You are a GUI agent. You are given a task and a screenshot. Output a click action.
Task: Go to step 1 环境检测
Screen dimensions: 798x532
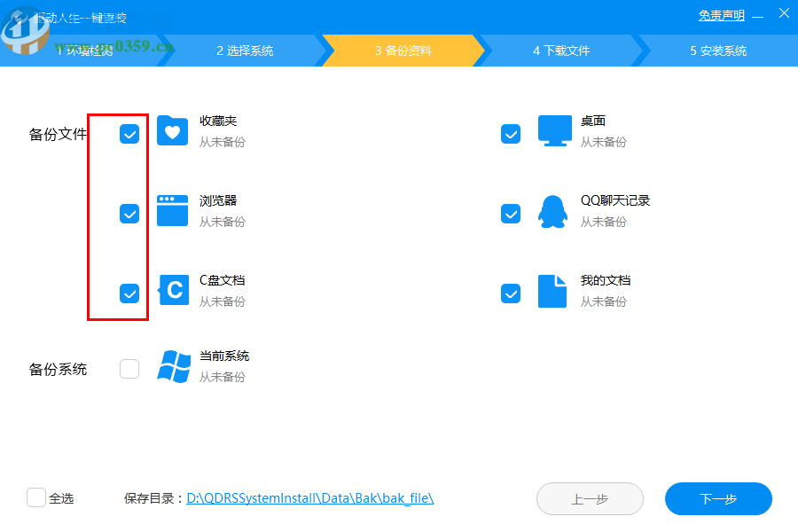[84, 51]
